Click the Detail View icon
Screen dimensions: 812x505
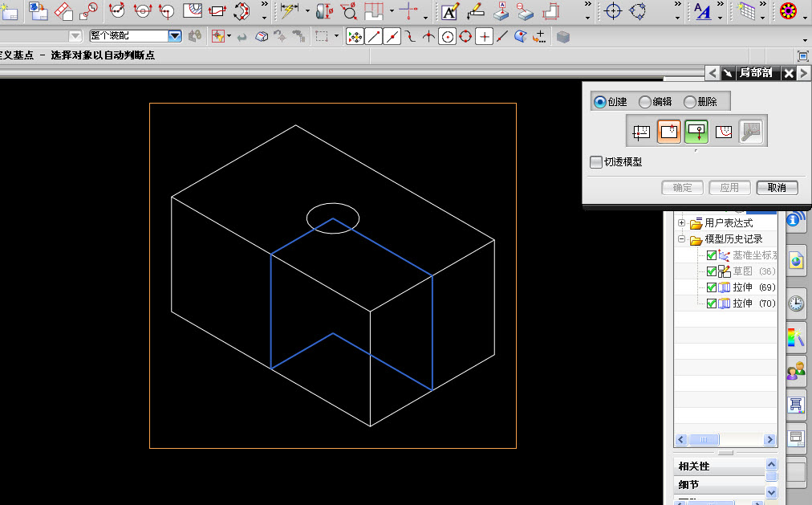click(89, 11)
